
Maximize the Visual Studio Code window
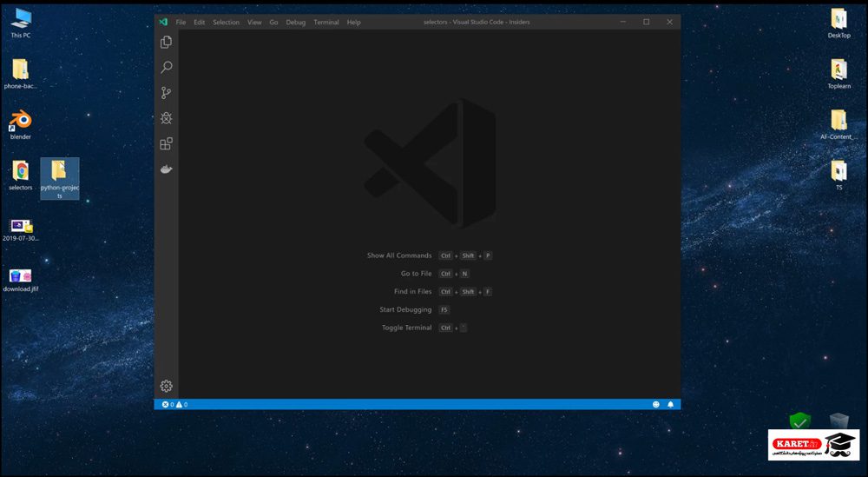[x=647, y=23]
